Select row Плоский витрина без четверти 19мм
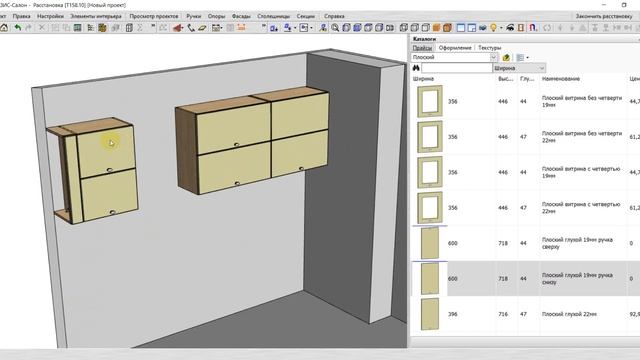The height and width of the screenshot is (360, 640). 525,102
